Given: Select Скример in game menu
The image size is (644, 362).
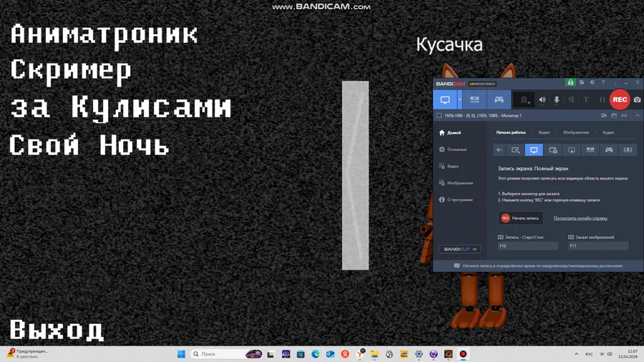Looking at the screenshot, I should (71, 71).
